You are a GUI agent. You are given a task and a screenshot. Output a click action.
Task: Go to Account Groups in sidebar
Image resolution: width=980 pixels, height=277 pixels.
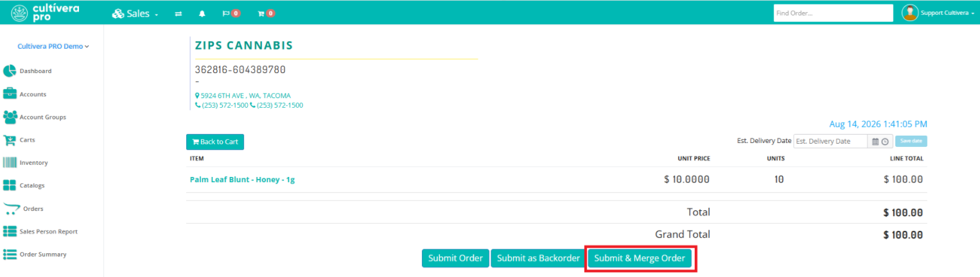(43, 117)
